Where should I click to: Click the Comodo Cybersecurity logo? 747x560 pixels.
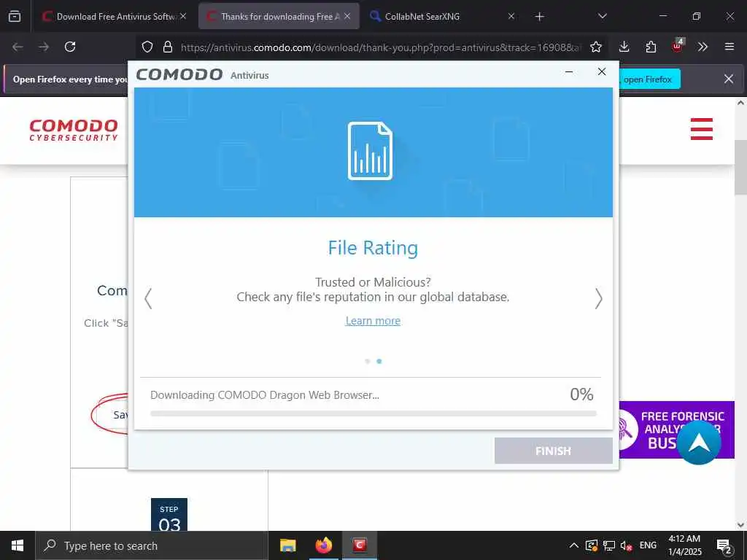pos(74,130)
